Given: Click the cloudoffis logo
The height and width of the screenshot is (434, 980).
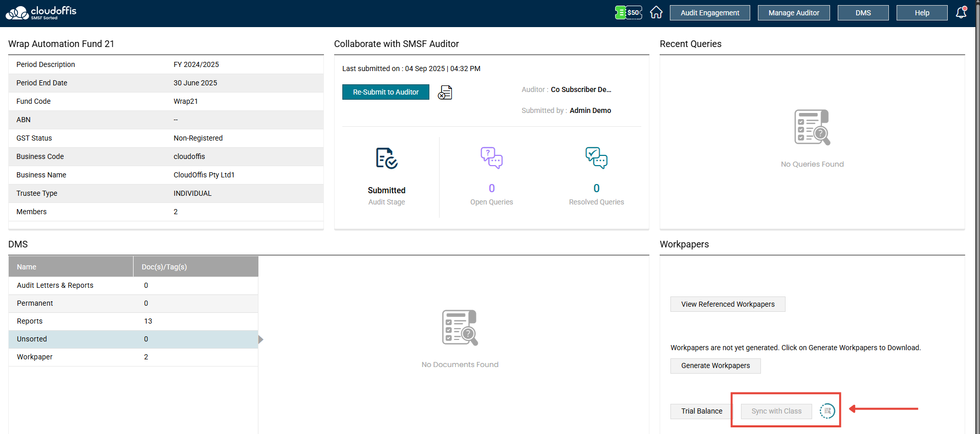Looking at the screenshot, I should pyautogui.click(x=41, y=13).
